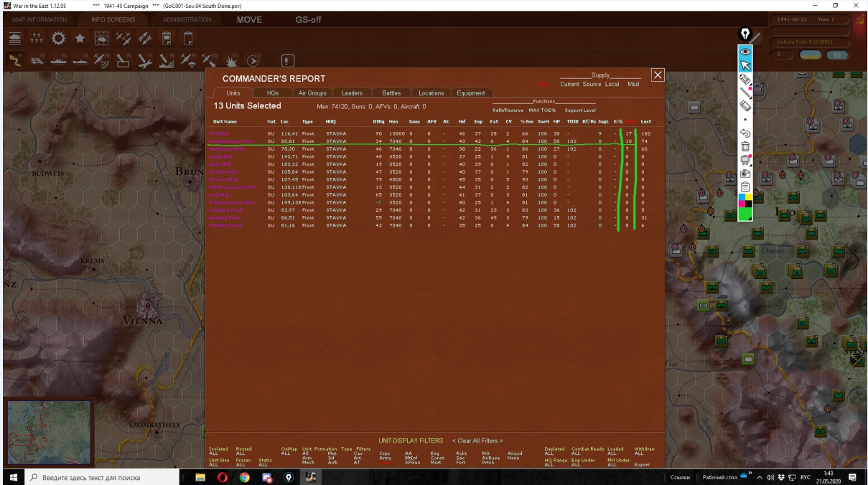Click the star icon in top toolbar

[81, 37]
